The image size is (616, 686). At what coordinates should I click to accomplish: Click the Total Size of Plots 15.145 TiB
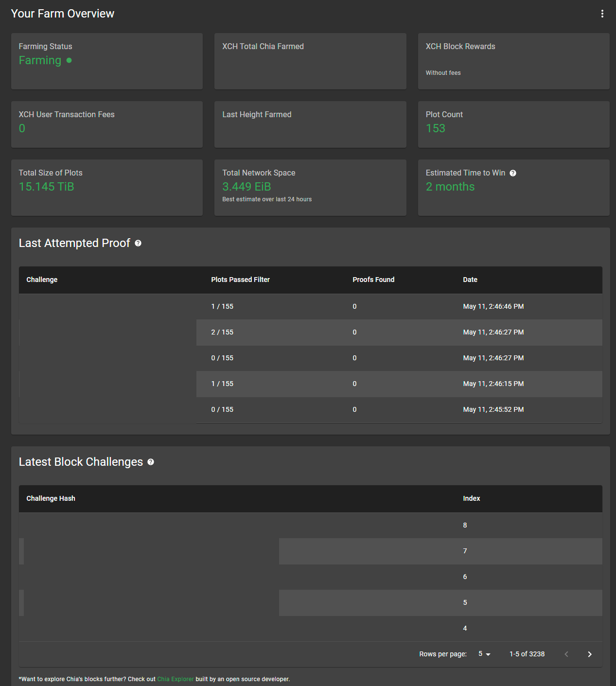pyautogui.click(x=47, y=187)
